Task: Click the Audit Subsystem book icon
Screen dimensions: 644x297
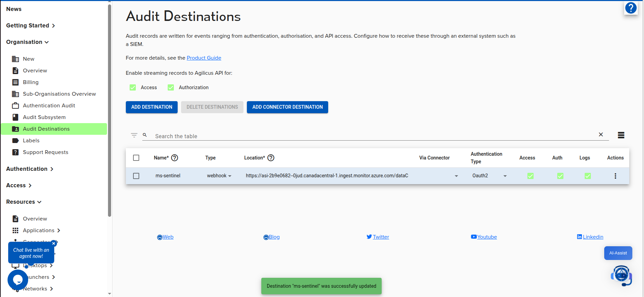Action: click(x=15, y=117)
